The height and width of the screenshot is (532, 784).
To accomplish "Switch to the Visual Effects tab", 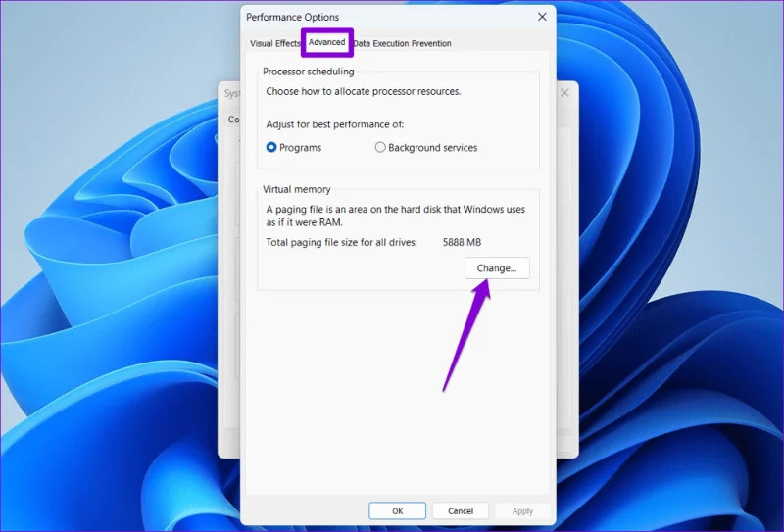I will click(x=275, y=43).
